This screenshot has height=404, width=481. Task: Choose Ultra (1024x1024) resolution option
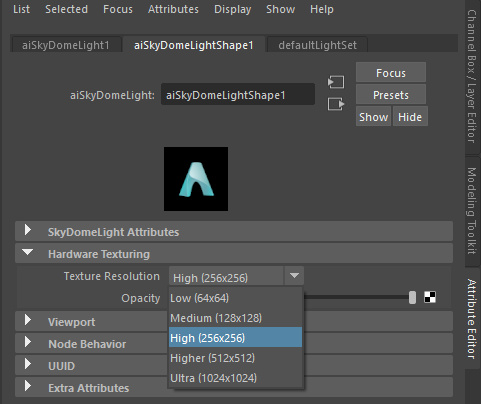(235, 378)
